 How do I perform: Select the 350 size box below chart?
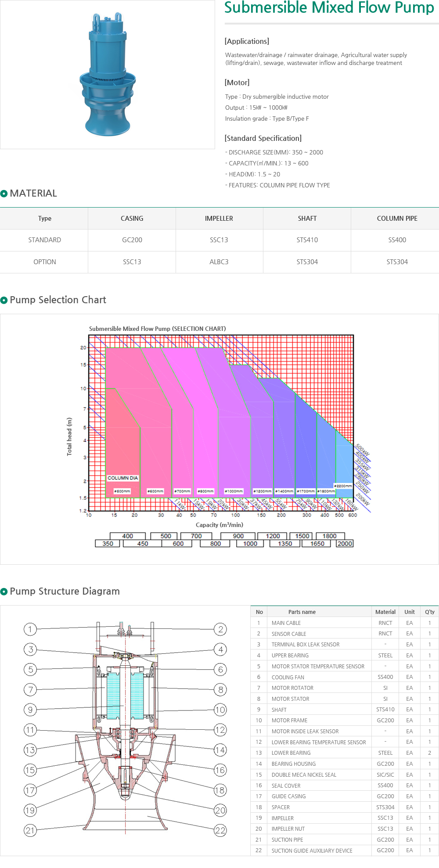[108, 544]
